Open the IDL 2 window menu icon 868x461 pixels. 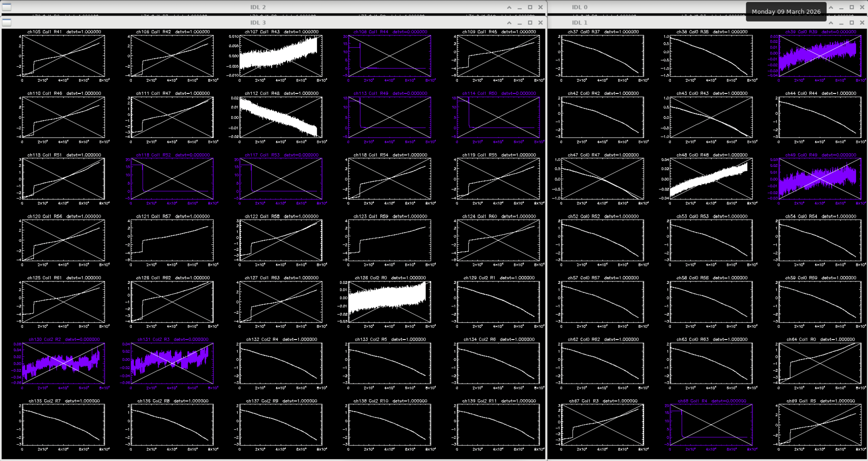click(7, 7)
